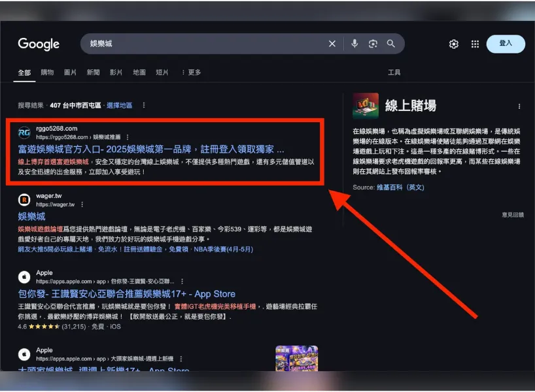Viewport: 535px width, 392px height.
Task: Open more options for 包你發 Apple result
Action: [182, 281]
